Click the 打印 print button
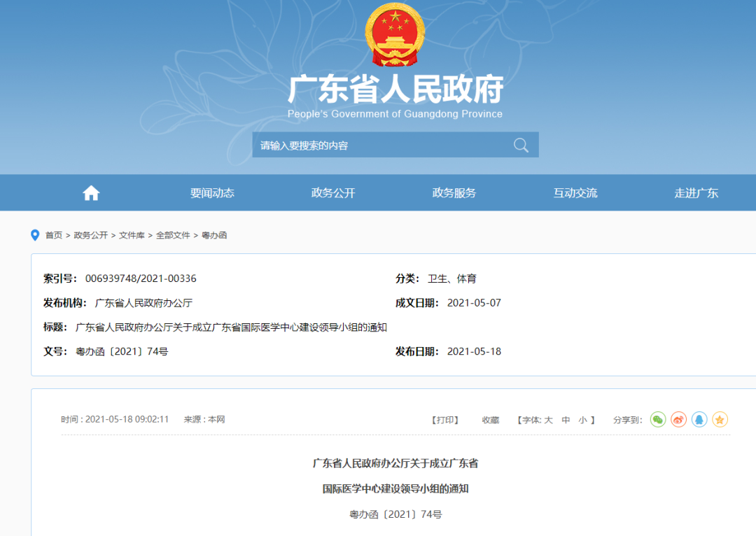Viewport: 756px width, 536px height. (x=444, y=420)
